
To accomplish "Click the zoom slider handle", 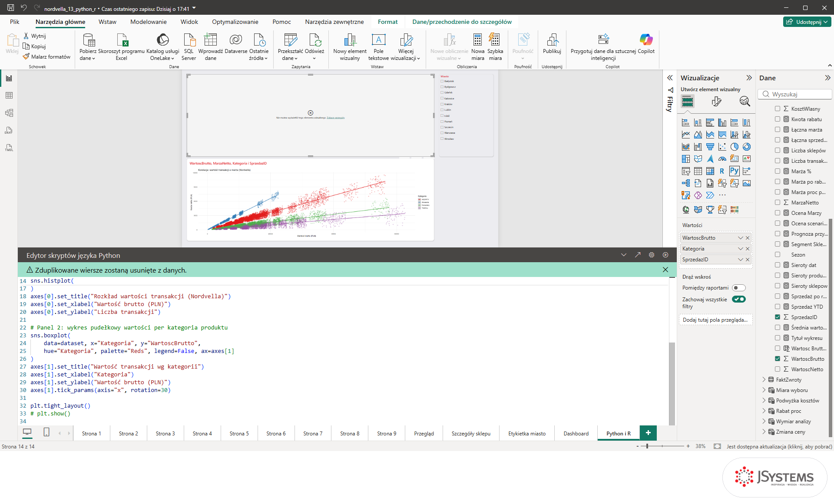I will (x=647, y=446).
